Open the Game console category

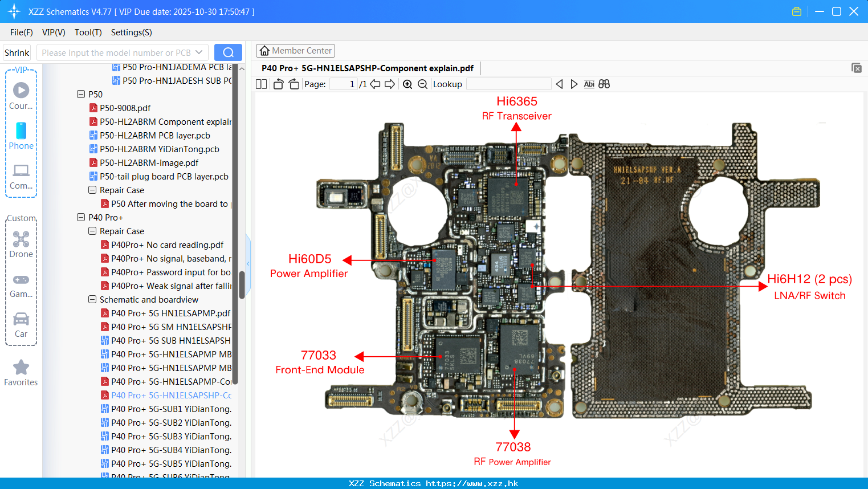click(x=21, y=286)
